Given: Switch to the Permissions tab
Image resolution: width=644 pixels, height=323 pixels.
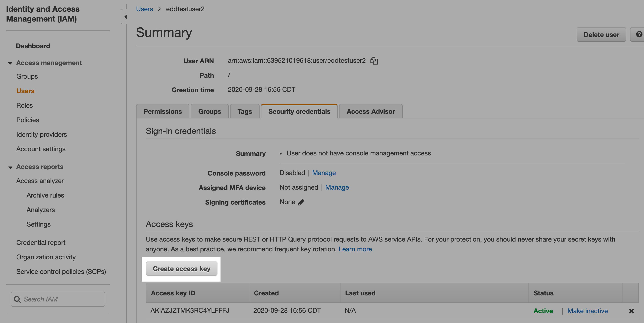Looking at the screenshot, I should click(163, 111).
